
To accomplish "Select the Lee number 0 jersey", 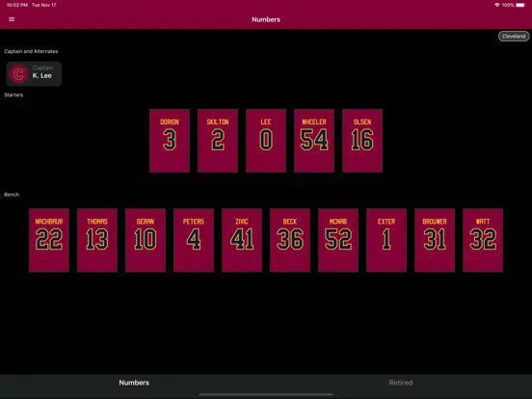I will pos(266,141).
